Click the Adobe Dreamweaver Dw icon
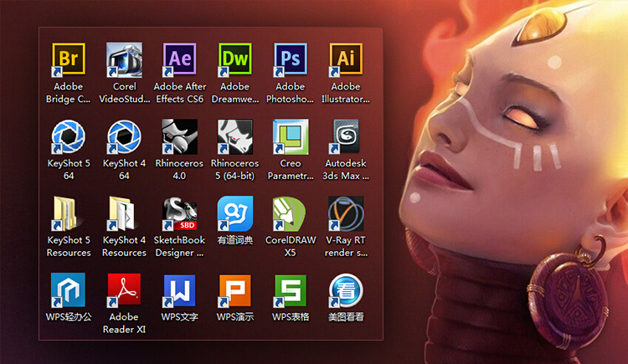628x364 pixels. 234,59
